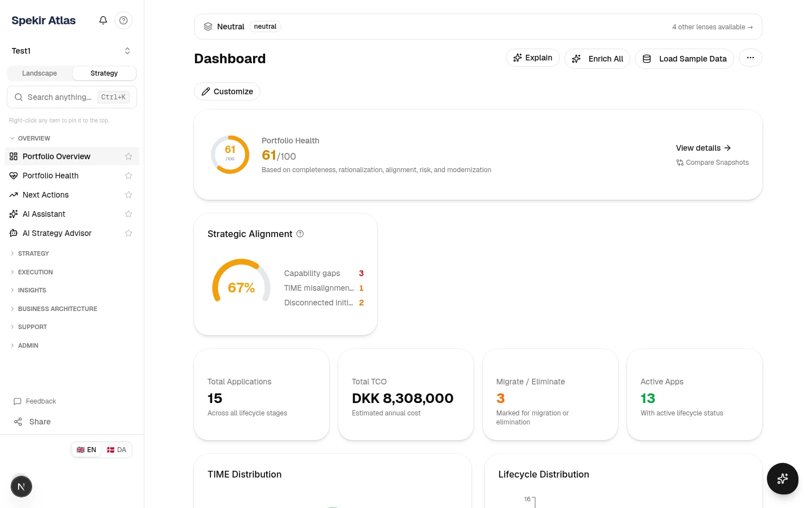Open 4 other lenses available
This screenshot has width=812, height=508.
[x=712, y=27]
